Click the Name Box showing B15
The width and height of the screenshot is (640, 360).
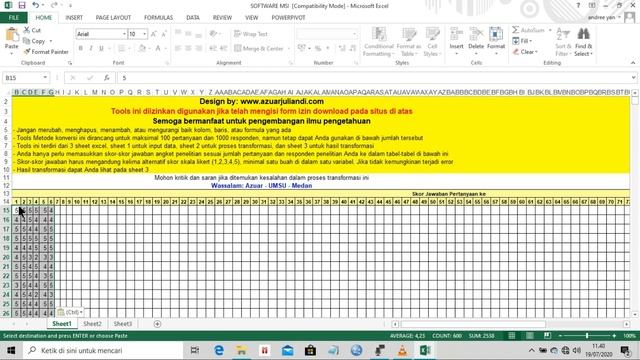point(22,78)
